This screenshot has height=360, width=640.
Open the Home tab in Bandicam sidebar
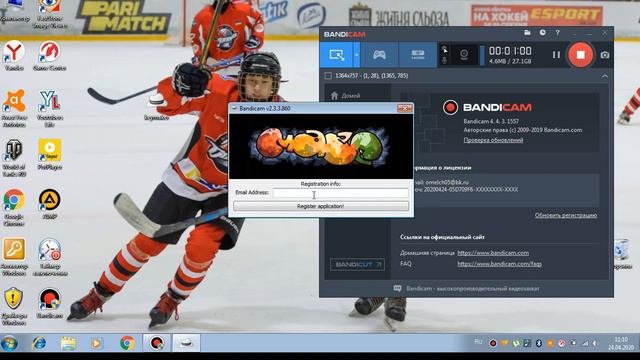[x=346, y=96]
